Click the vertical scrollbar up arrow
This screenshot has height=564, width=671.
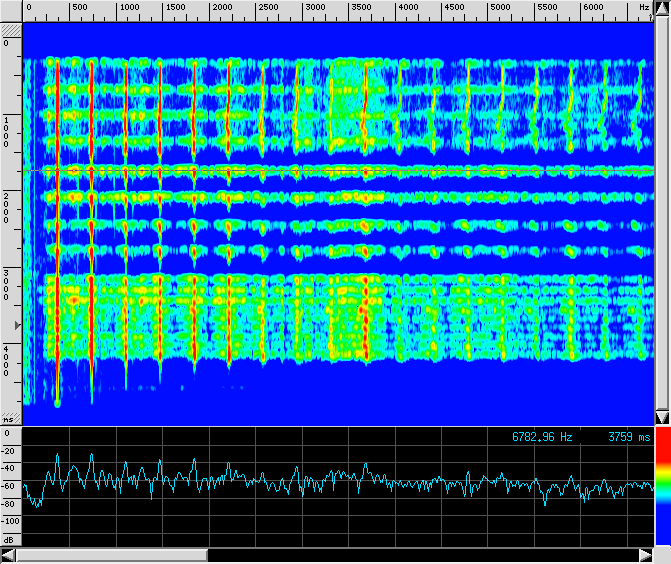(661, 8)
